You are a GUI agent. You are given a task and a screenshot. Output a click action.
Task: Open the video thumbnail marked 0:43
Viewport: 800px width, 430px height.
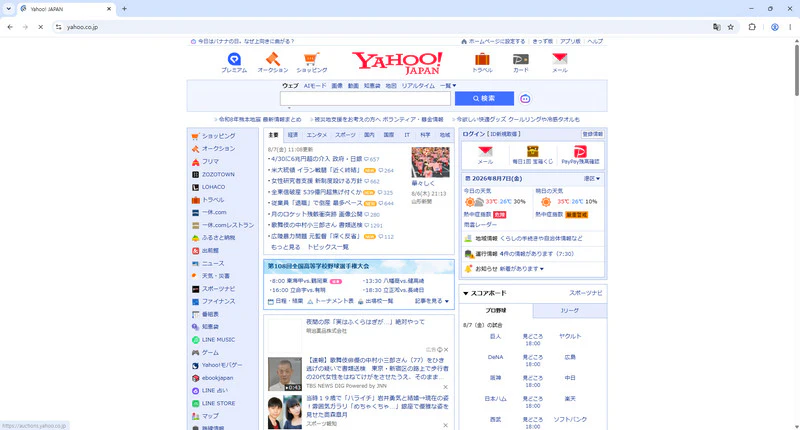(285, 374)
